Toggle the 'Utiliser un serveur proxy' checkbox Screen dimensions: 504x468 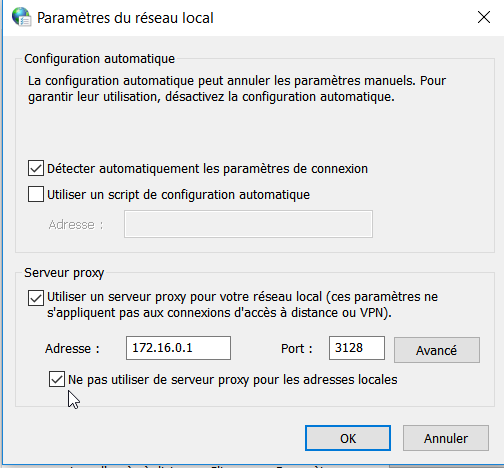coord(36,298)
